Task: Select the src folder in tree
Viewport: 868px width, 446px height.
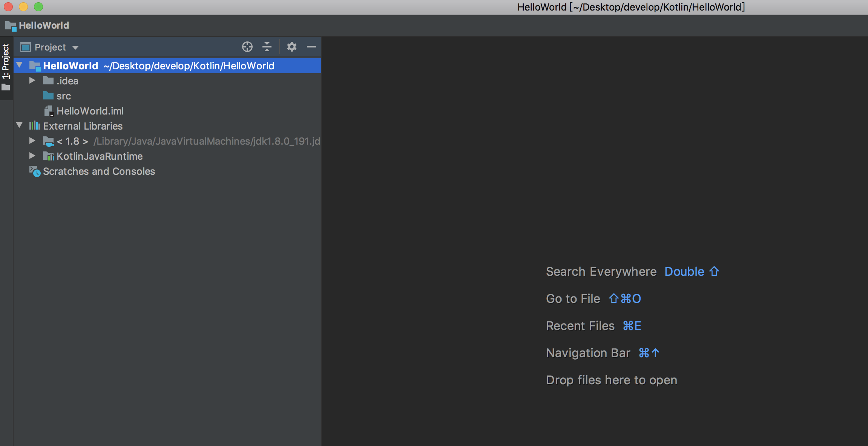Action: tap(63, 96)
